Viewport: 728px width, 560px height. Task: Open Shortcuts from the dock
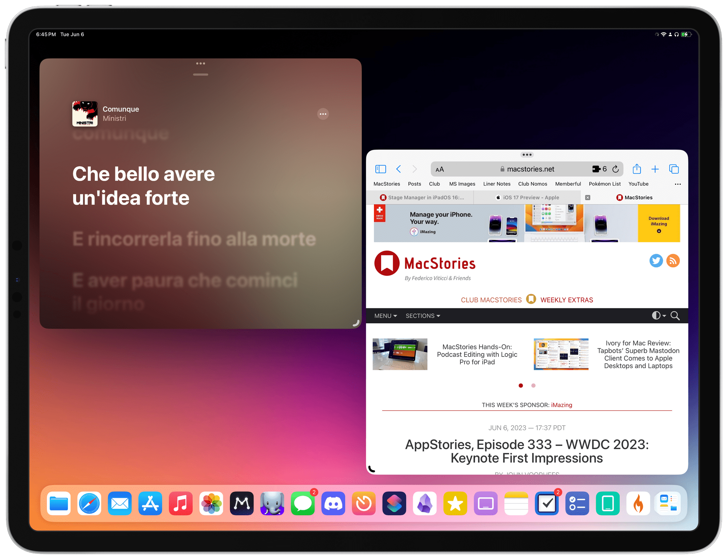click(394, 504)
